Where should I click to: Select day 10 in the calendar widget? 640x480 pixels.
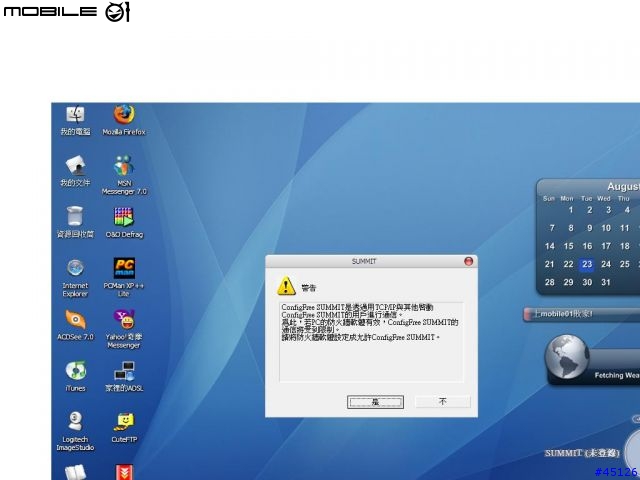(x=606, y=228)
